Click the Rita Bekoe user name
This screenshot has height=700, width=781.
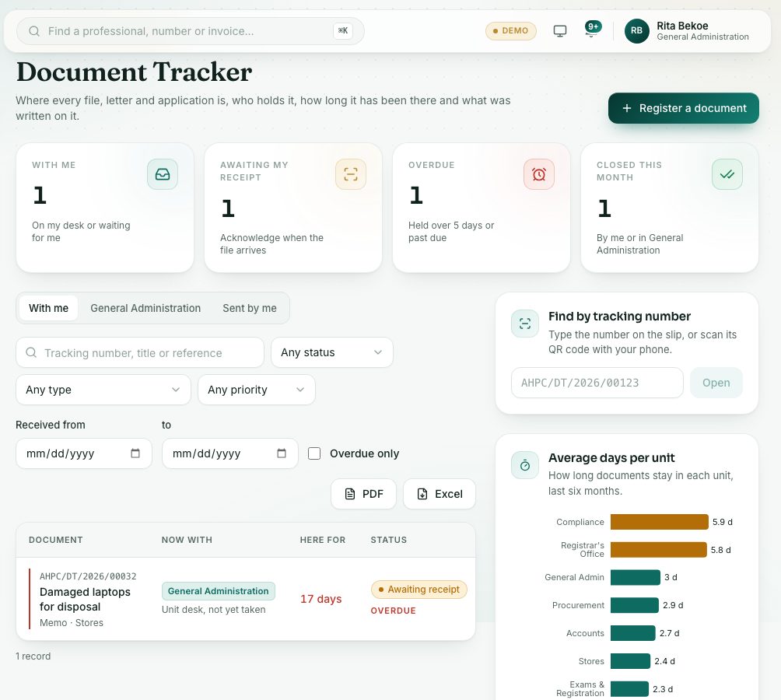point(682,26)
